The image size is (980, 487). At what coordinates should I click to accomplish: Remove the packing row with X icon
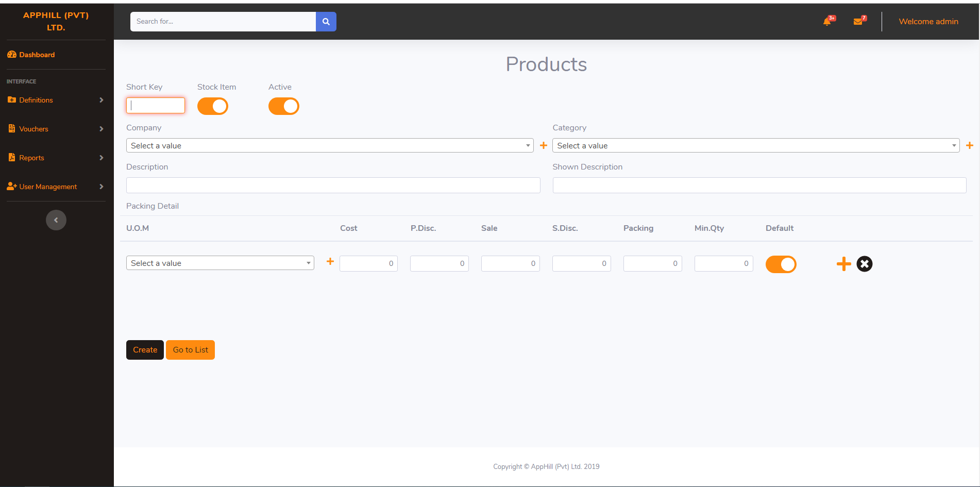(x=864, y=264)
